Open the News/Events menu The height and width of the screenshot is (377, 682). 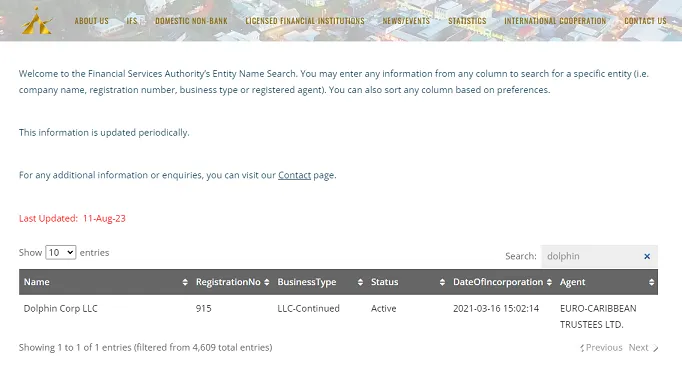[406, 21]
